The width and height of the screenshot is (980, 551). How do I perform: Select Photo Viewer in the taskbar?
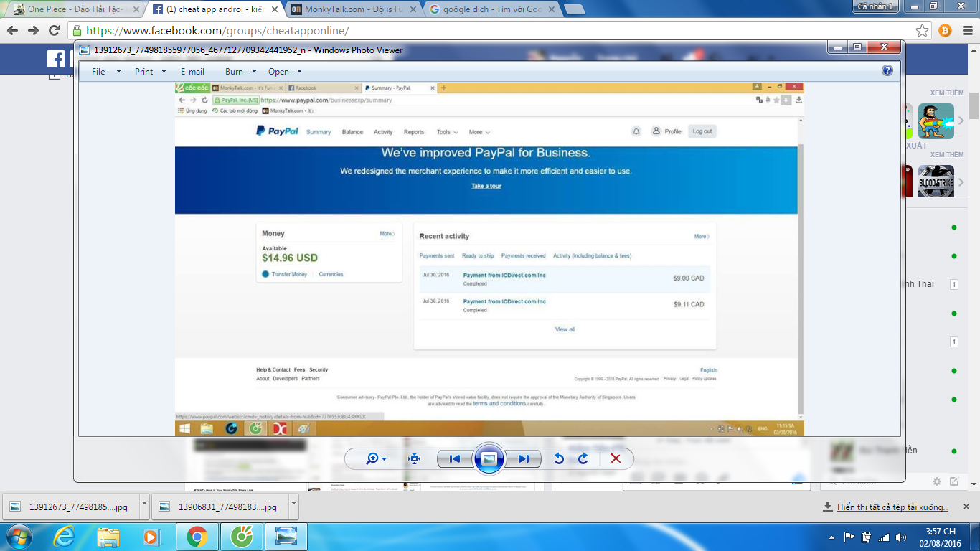[286, 537]
